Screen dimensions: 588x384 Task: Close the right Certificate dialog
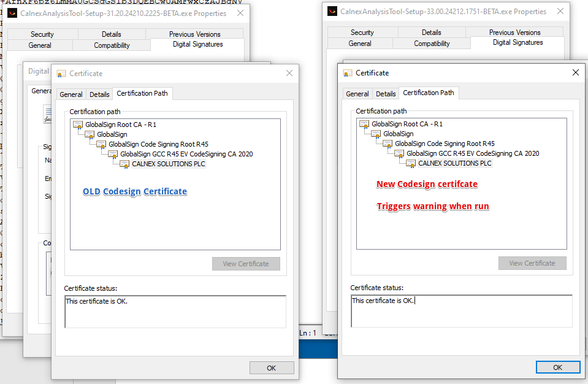pos(575,72)
